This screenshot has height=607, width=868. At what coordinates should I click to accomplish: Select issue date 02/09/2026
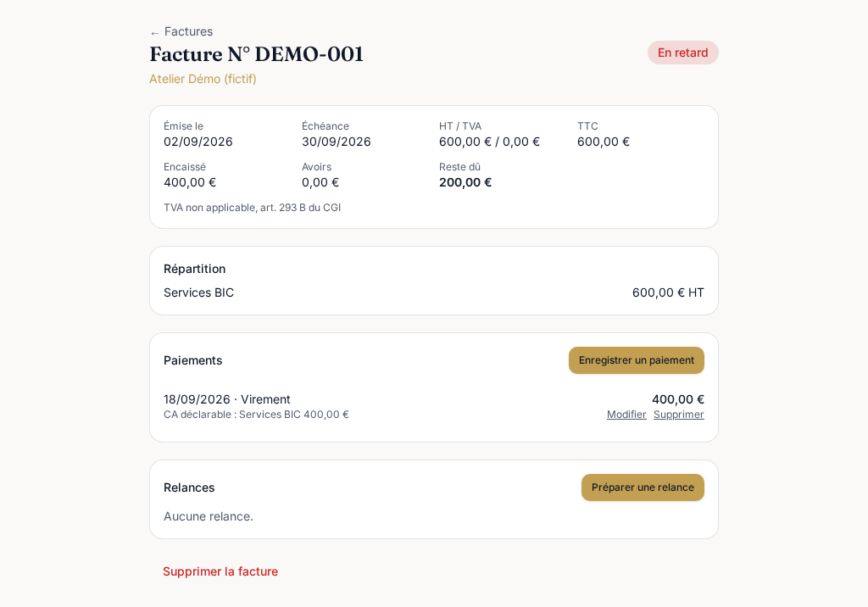coord(198,142)
